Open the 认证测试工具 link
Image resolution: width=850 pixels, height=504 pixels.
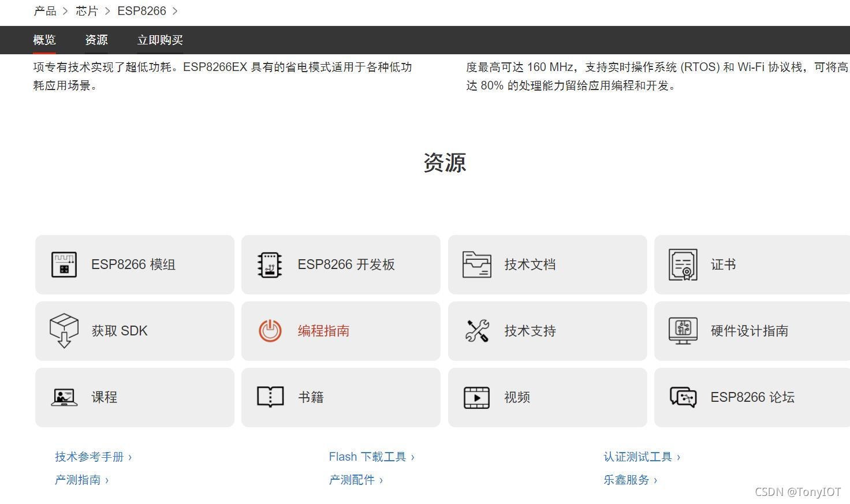click(x=642, y=457)
